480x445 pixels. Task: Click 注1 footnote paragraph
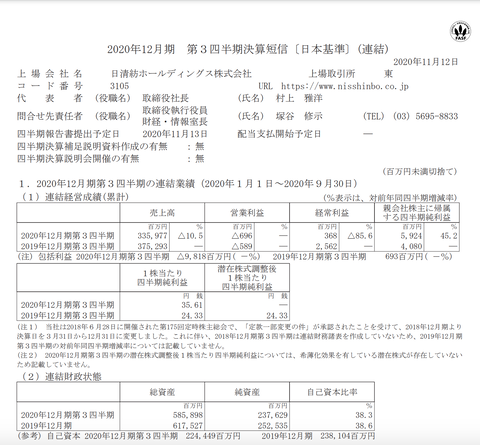coord(240,336)
